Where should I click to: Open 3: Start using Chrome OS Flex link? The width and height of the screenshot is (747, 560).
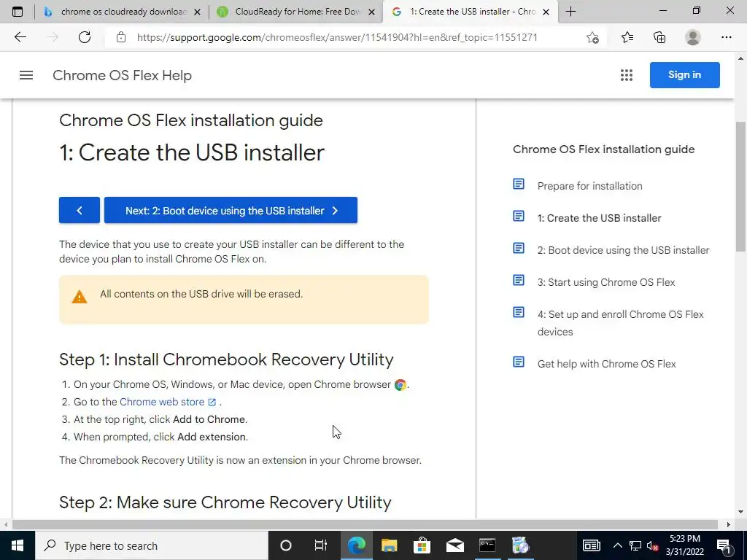[x=606, y=282]
